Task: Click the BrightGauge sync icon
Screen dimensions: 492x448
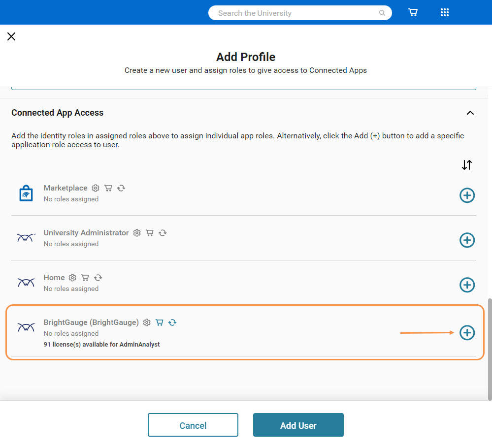Action: pyautogui.click(x=172, y=322)
